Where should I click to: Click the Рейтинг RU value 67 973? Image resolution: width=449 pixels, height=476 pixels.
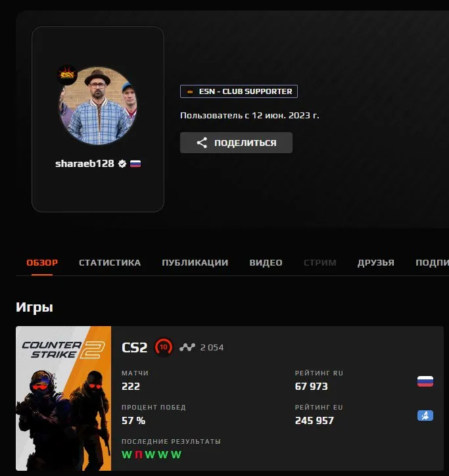(311, 387)
